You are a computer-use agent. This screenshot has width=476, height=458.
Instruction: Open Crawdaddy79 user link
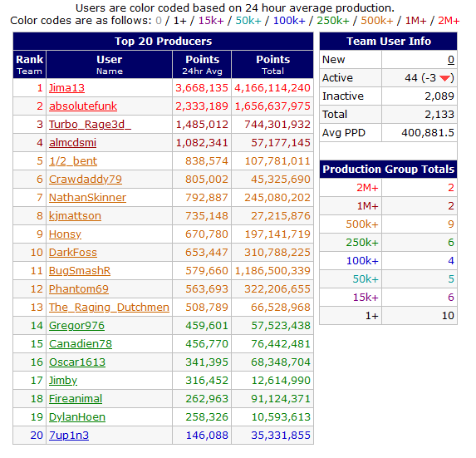click(x=86, y=180)
